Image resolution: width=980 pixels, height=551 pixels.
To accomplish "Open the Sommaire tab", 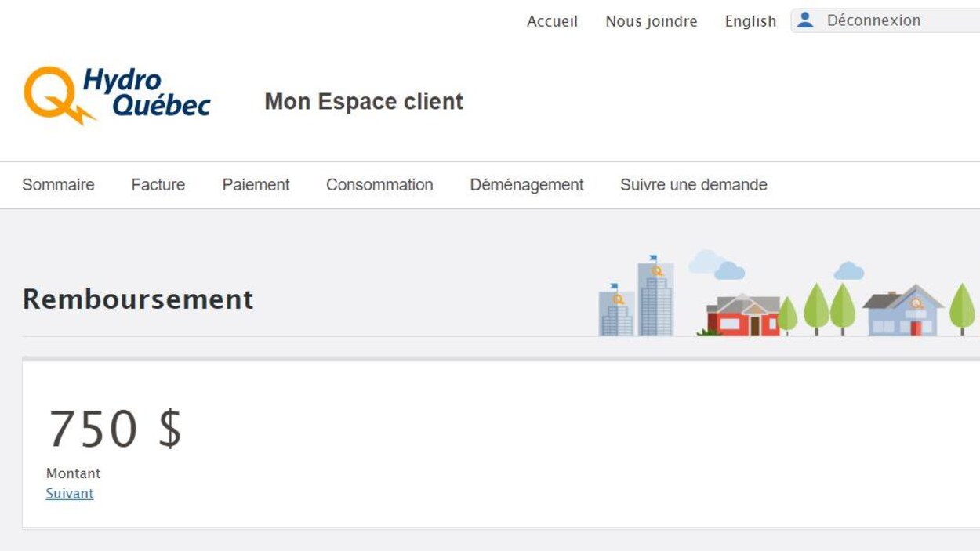I will pos(58,185).
